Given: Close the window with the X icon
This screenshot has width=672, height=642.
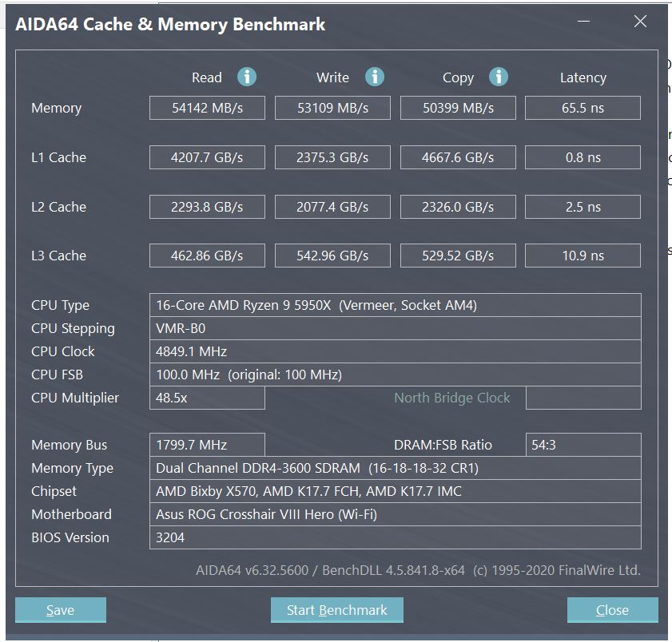Looking at the screenshot, I should click(x=640, y=22).
